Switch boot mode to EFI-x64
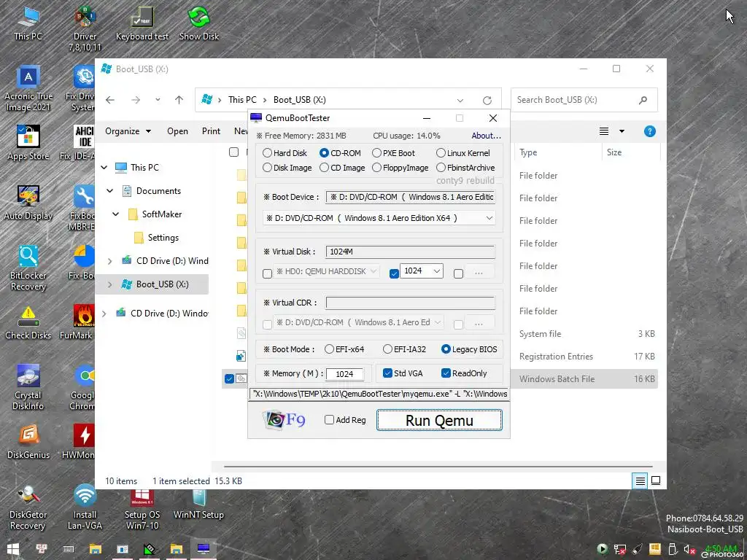This screenshot has width=747, height=560. pos(344,349)
